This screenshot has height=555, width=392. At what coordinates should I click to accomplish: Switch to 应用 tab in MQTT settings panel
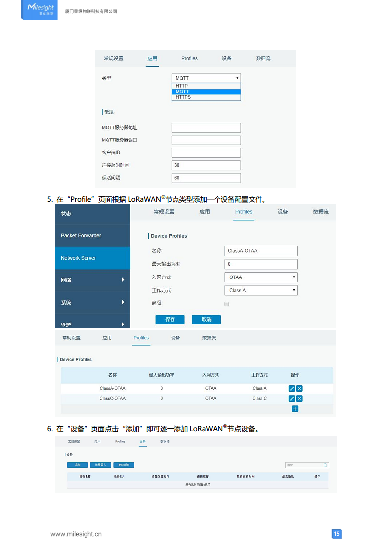152,59
